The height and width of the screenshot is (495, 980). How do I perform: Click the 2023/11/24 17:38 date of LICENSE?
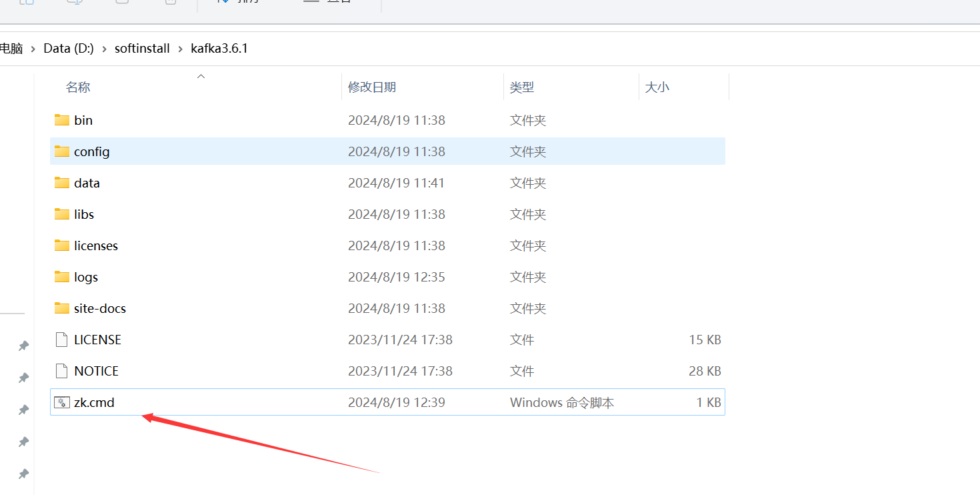point(400,340)
